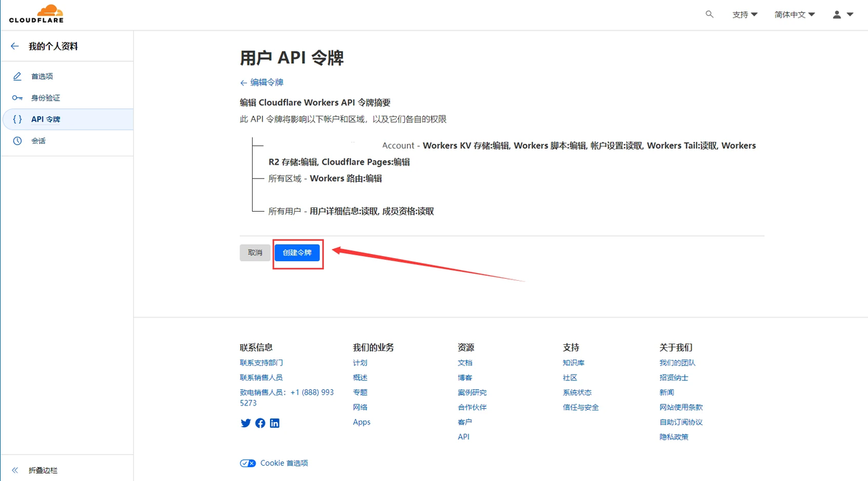Screen dimensions: 868x481
Task: Open 联系销售人员 footer link
Action: (x=261, y=378)
